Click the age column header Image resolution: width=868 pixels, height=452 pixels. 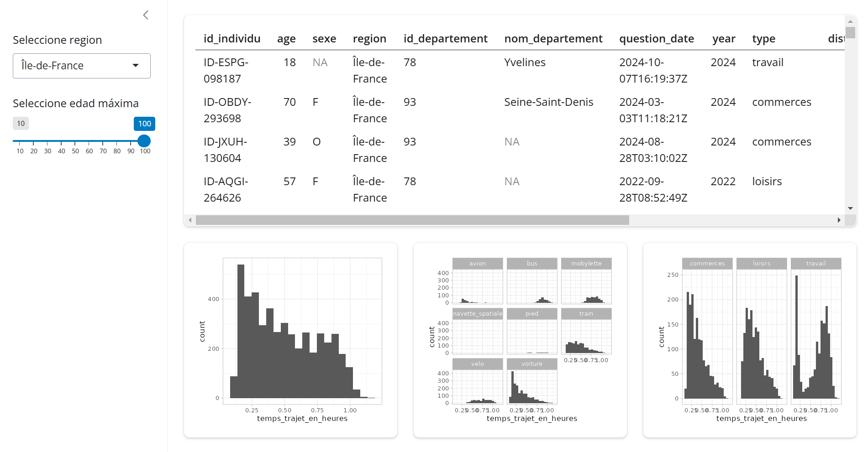point(286,39)
